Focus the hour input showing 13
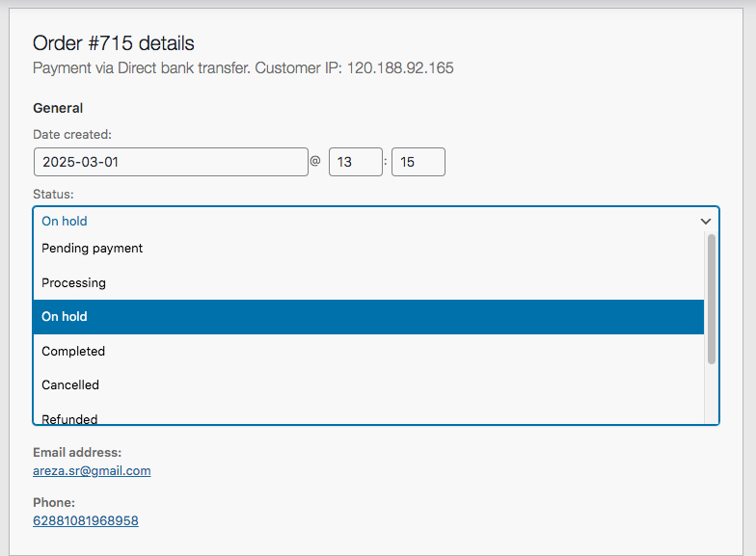 [355, 162]
